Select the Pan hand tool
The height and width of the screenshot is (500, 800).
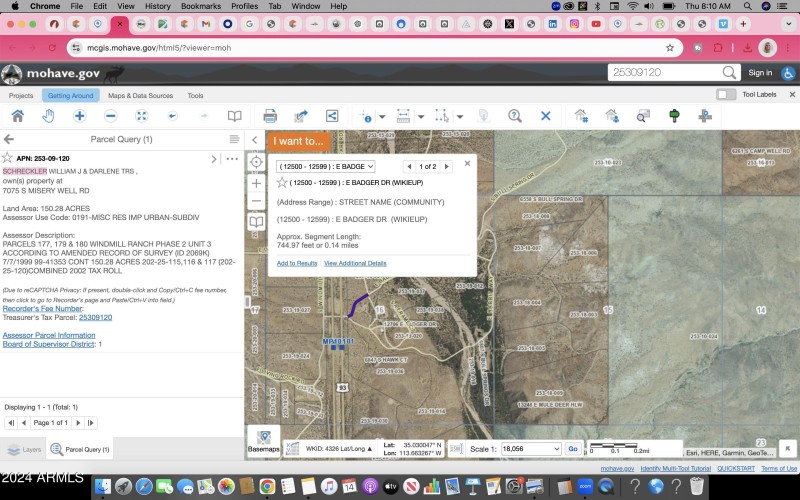[x=48, y=116]
